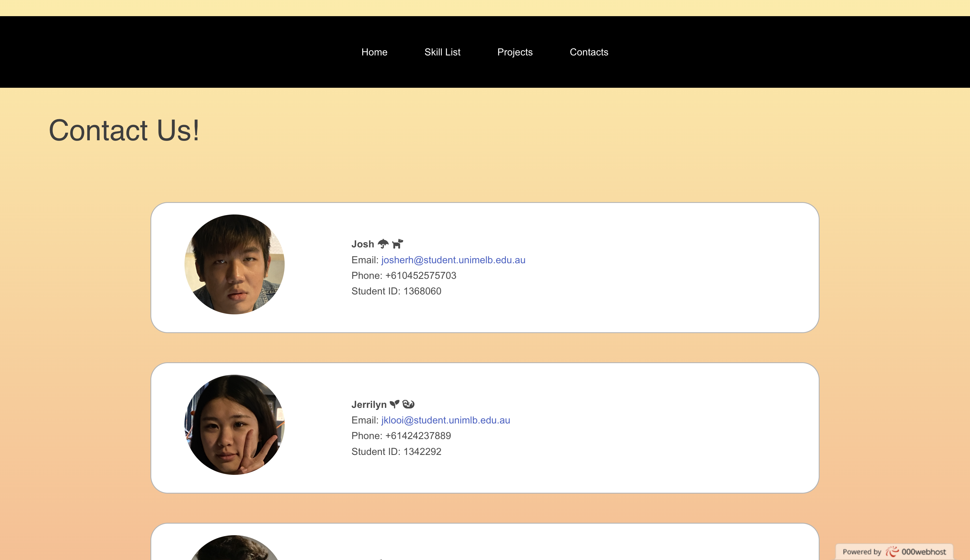Open Jerrilyn's jklooi email link
970x560 pixels.
445,420
